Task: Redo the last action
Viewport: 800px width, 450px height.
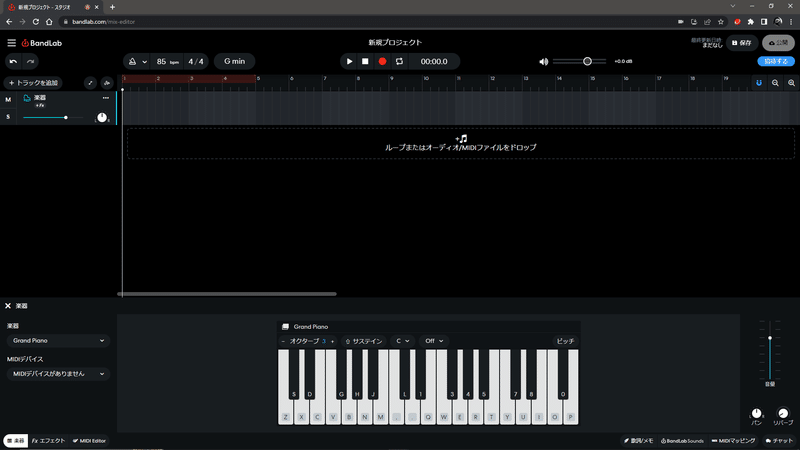Action: click(x=31, y=61)
